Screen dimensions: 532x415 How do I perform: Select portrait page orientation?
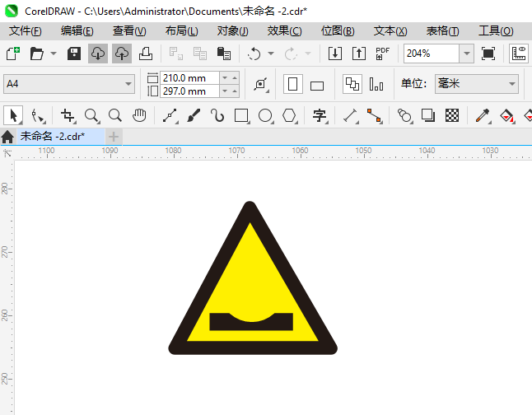pyautogui.click(x=293, y=84)
